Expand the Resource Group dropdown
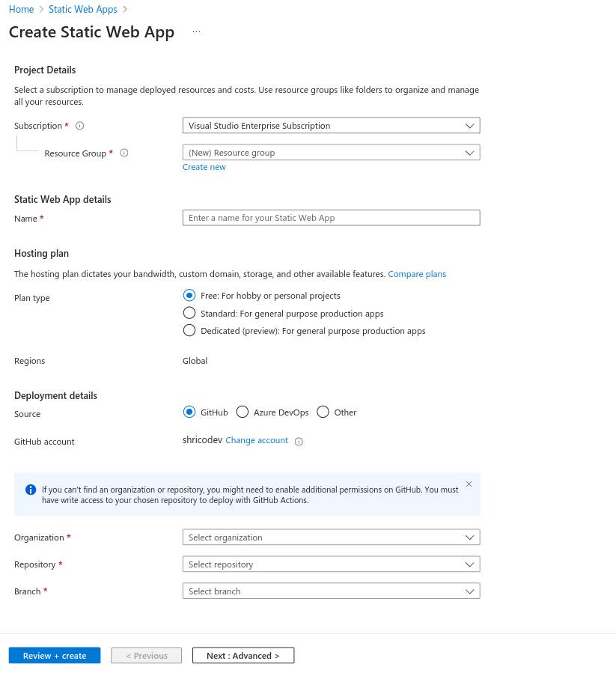Viewport: 616px width, 673px height. coord(331,153)
